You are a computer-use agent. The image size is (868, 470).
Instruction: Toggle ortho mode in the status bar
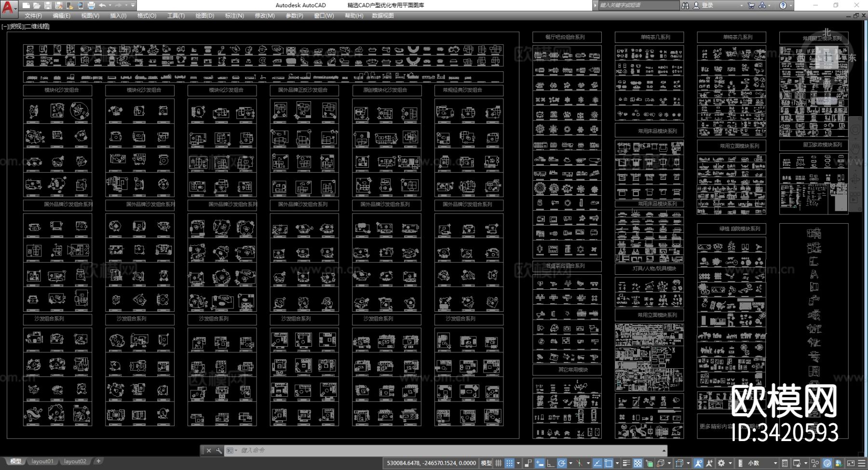click(550, 463)
